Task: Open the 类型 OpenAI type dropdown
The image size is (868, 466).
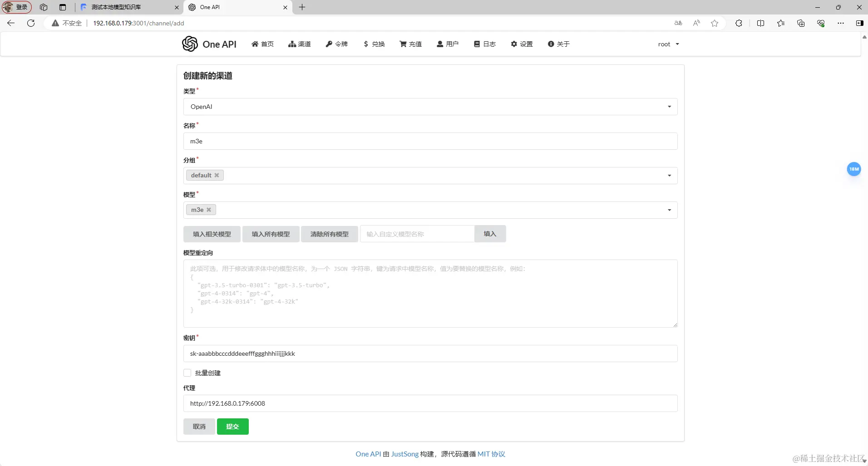Action: 430,107
